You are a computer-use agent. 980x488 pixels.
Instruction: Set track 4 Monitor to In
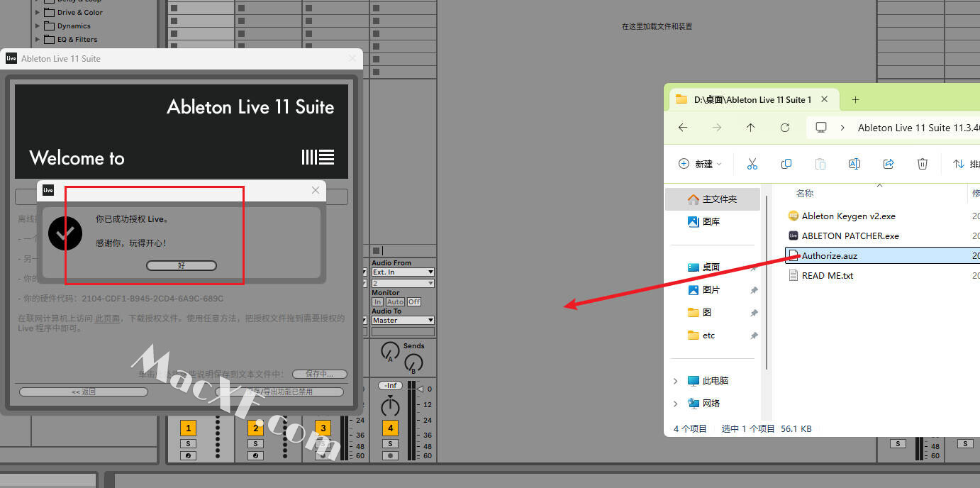click(377, 301)
